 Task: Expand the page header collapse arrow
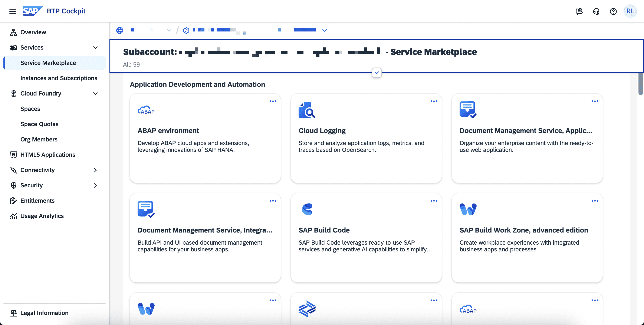(377, 73)
